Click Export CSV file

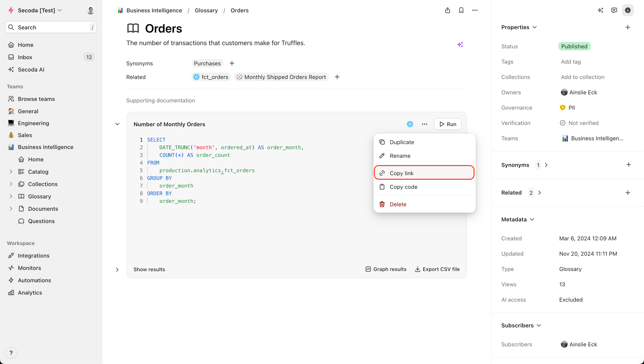437,269
